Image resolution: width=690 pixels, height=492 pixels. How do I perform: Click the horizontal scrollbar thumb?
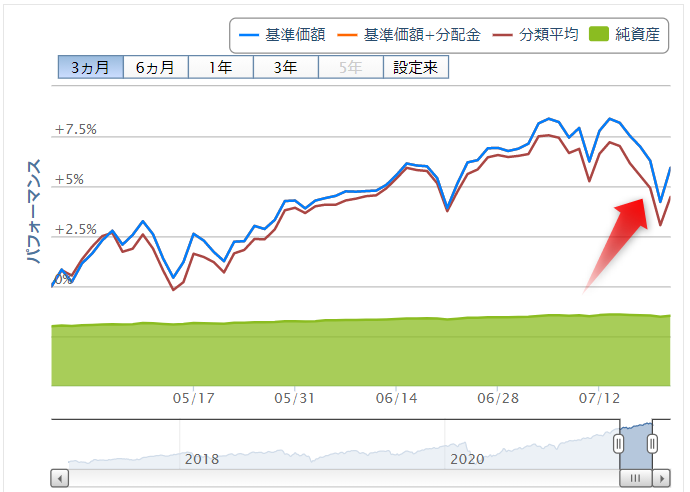(x=636, y=478)
